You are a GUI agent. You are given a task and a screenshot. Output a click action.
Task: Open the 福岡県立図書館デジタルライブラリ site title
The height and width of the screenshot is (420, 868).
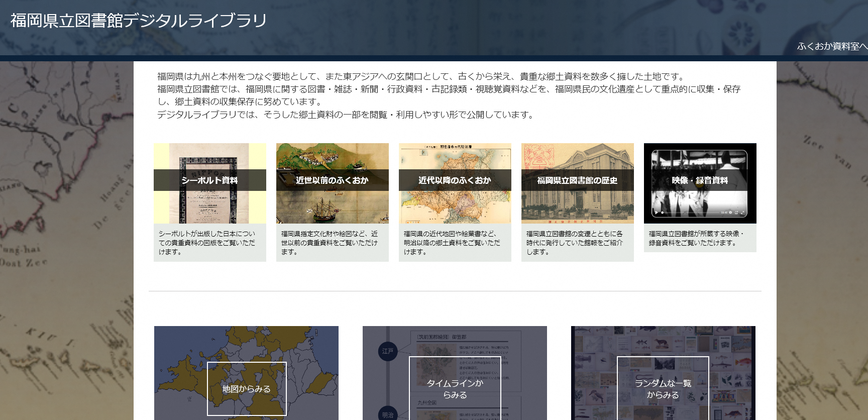(x=139, y=21)
